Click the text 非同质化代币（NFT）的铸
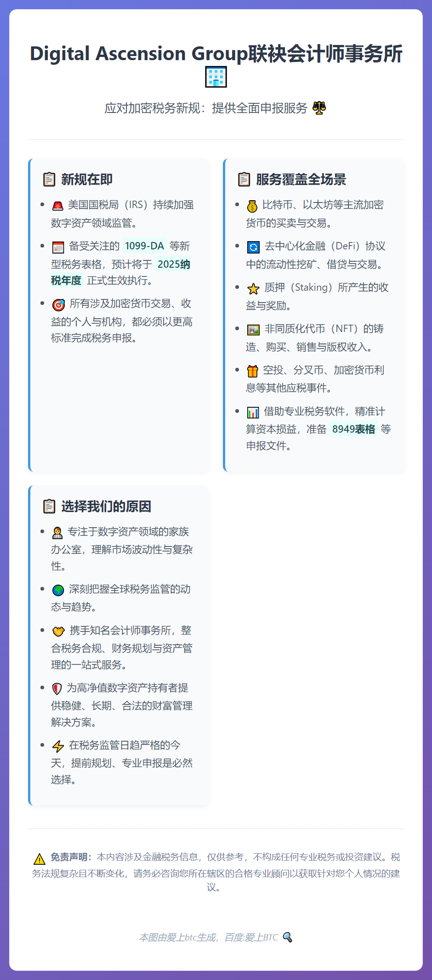This screenshot has height=980, width=432. point(324,329)
